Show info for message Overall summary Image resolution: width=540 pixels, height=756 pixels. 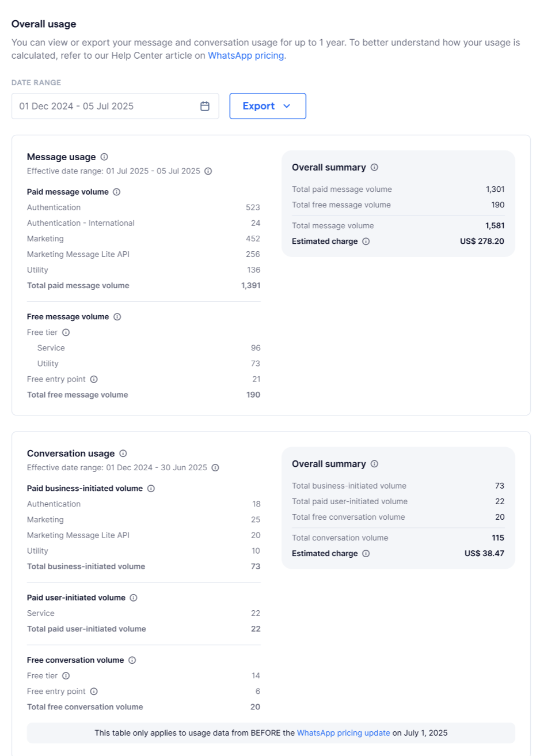[x=374, y=167]
